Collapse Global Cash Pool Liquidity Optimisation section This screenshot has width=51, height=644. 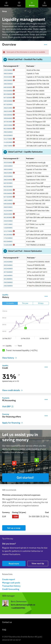click(x=5, y=152)
